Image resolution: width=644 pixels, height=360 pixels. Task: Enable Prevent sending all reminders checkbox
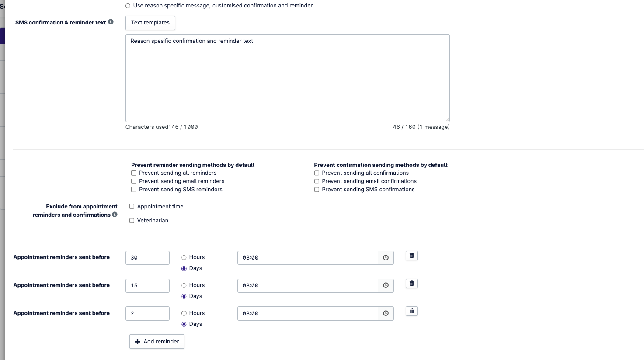(134, 173)
